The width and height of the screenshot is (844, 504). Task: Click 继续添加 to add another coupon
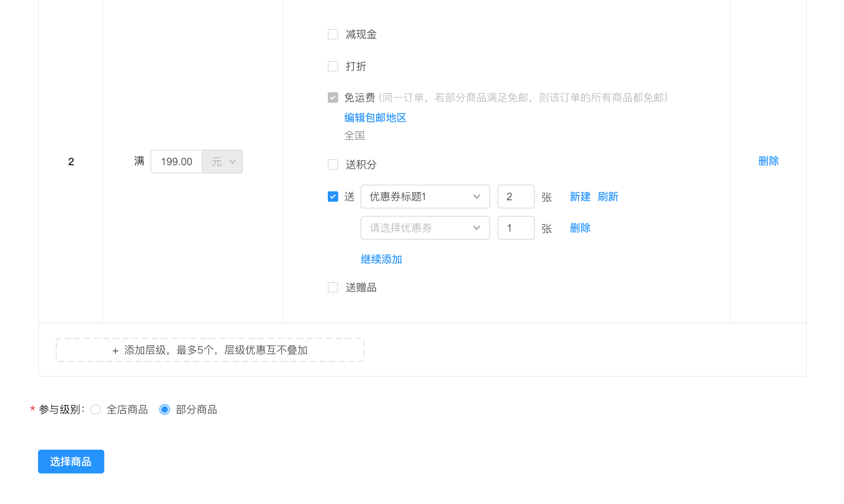[381, 259]
